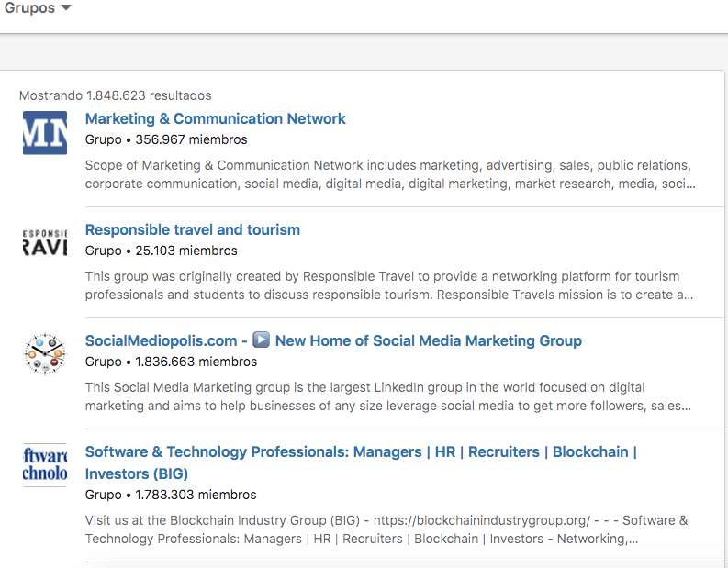728x568 pixels.
Task: Click the Responsible Travel group logo
Action: pos(45,243)
